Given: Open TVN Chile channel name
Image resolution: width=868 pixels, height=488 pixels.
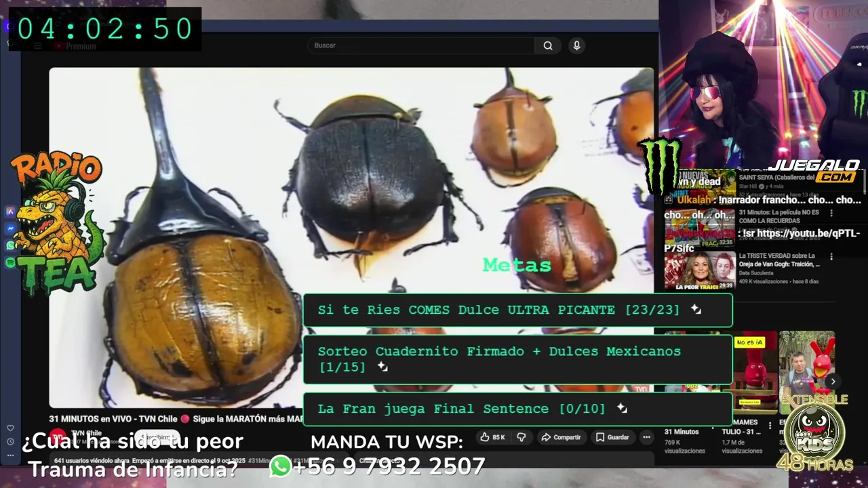Looking at the screenshot, I should pyautogui.click(x=86, y=433).
